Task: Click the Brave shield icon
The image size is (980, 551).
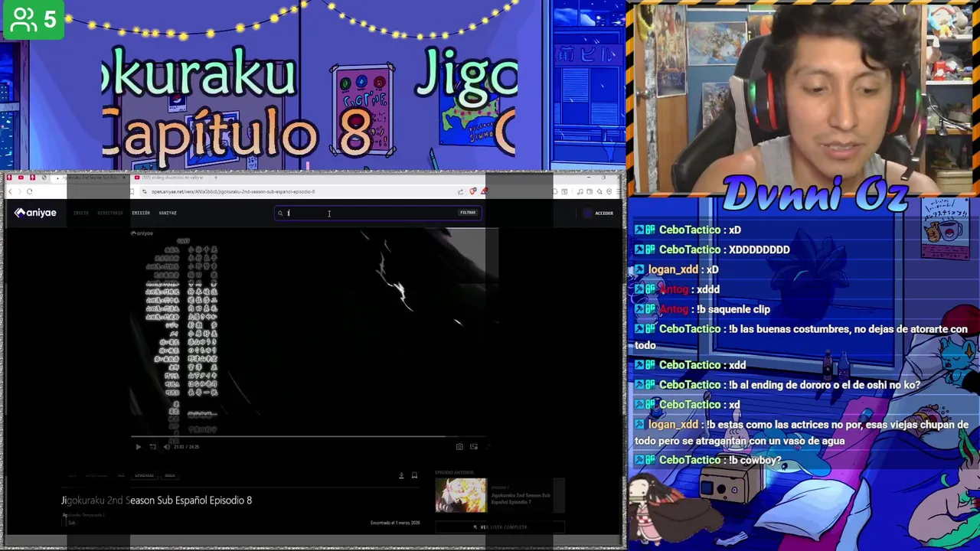Action: tap(473, 191)
